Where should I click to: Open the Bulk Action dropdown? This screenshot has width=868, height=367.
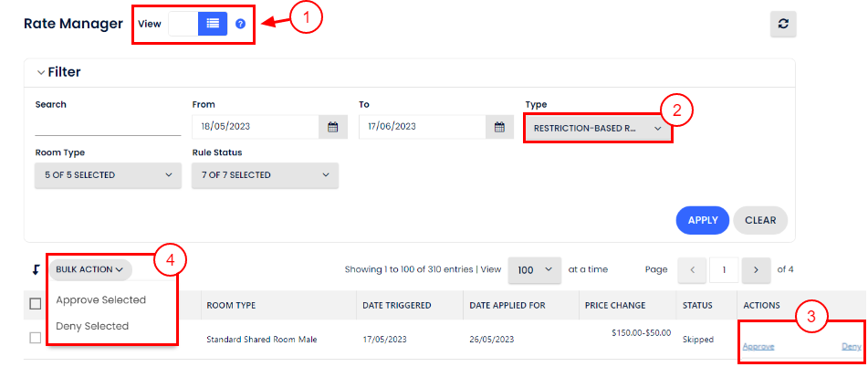click(90, 269)
